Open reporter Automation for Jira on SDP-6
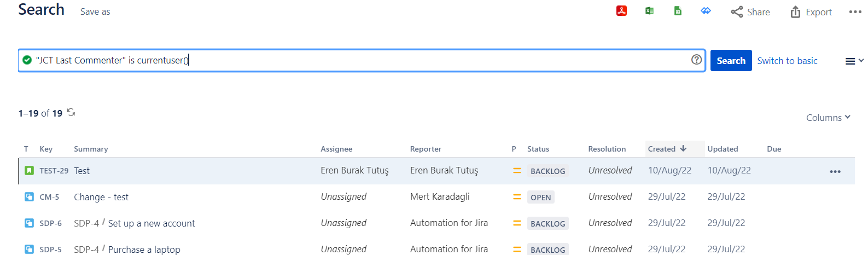The image size is (868, 255). pyautogui.click(x=449, y=223)
